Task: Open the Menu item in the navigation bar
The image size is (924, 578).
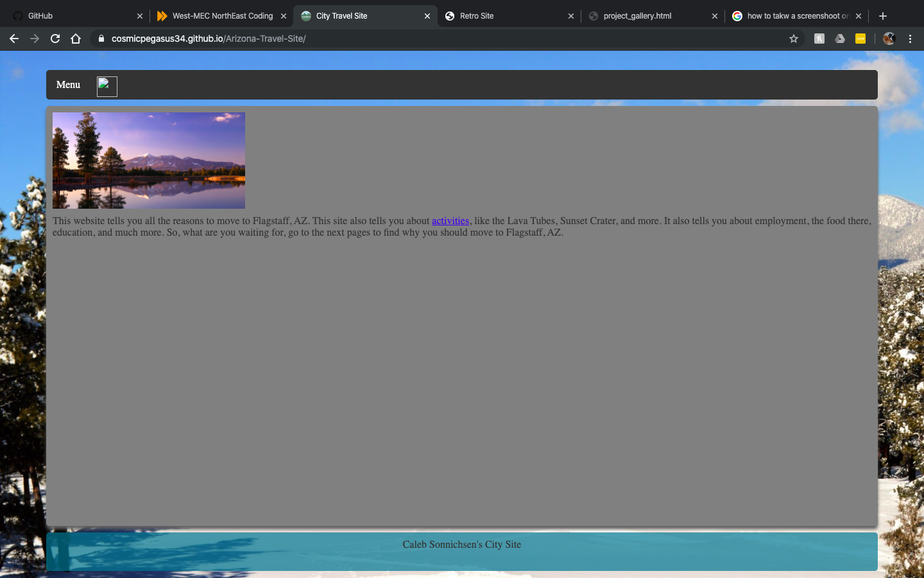Action: point(68,85)
